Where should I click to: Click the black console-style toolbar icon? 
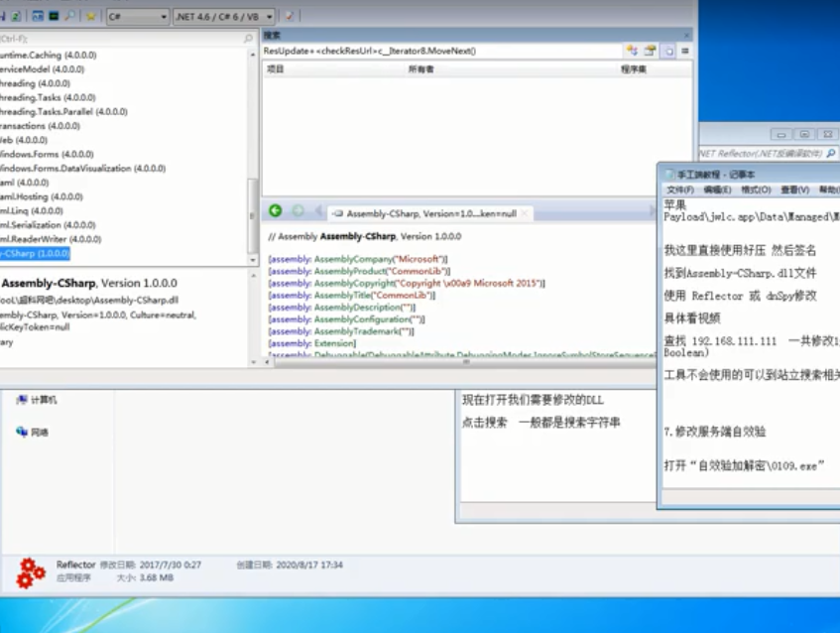[x=54, y=17]
